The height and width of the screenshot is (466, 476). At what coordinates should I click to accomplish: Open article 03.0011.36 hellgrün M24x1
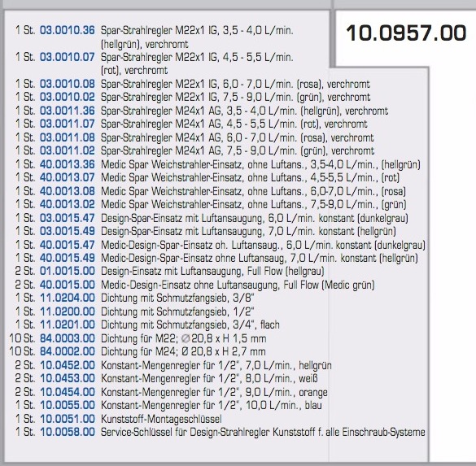pyautogui.click(x=67, y=111)
